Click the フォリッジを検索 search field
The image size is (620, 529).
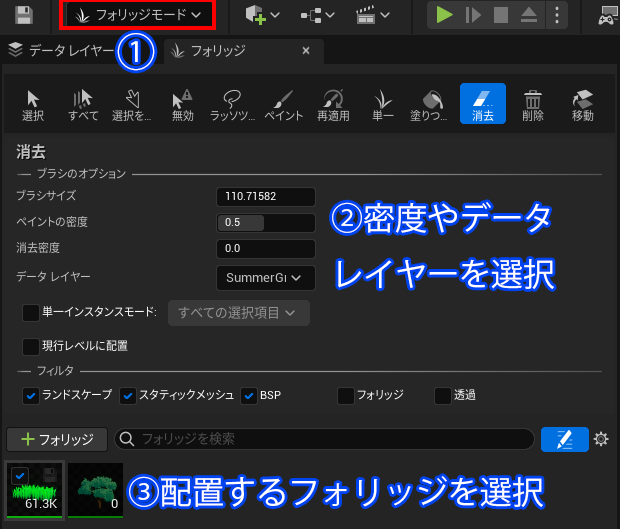pos(324,439)
